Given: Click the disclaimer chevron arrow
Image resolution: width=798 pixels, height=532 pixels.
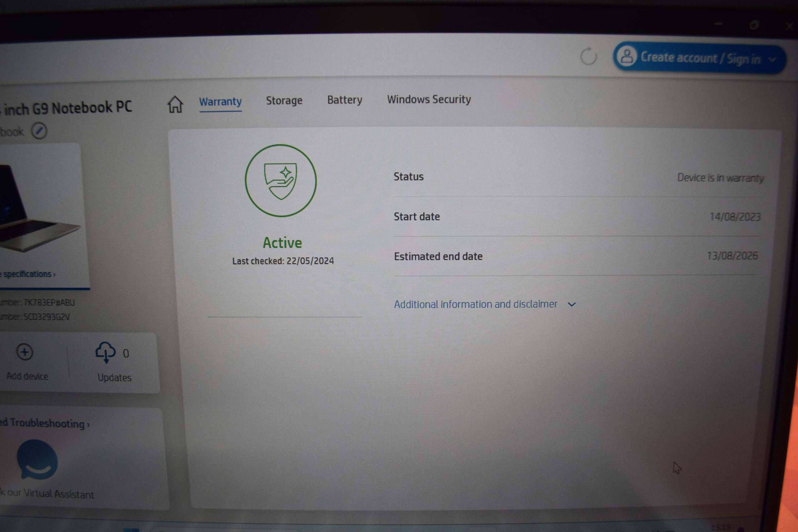Looking at the screenshot, I should [572, 304].
